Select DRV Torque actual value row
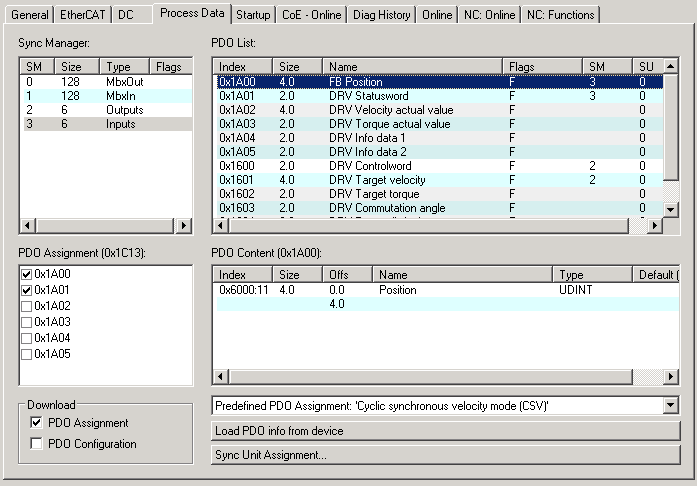The image size is (697, 486). (439, 124)
